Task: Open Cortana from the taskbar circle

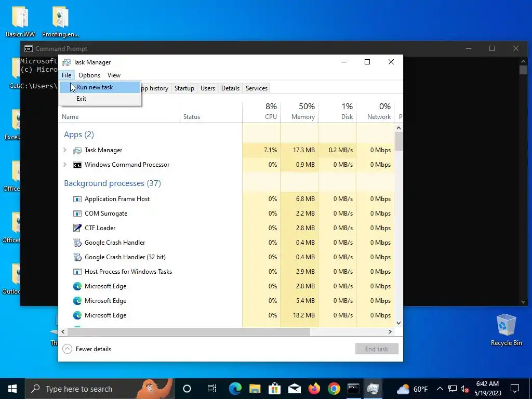Action: tap(187, 389)
